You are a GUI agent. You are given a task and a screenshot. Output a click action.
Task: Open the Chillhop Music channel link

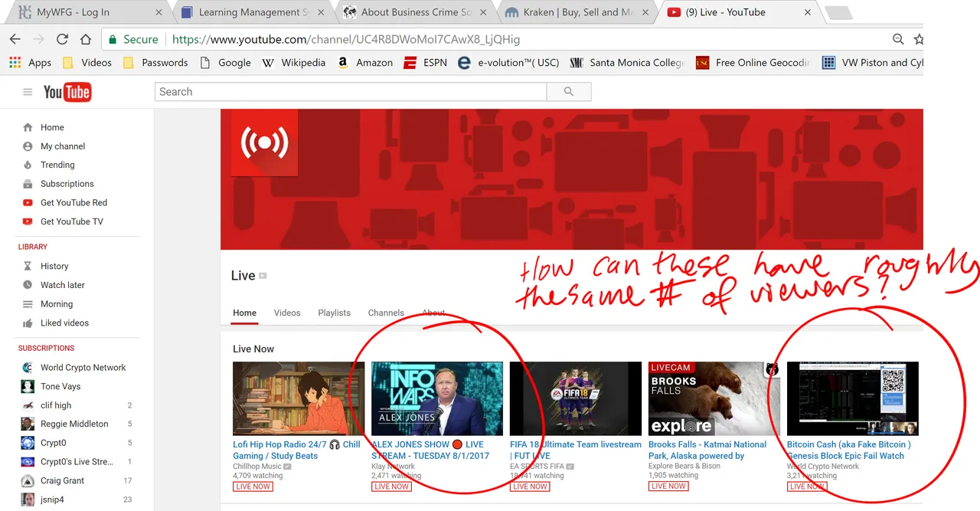pos(257,466)
